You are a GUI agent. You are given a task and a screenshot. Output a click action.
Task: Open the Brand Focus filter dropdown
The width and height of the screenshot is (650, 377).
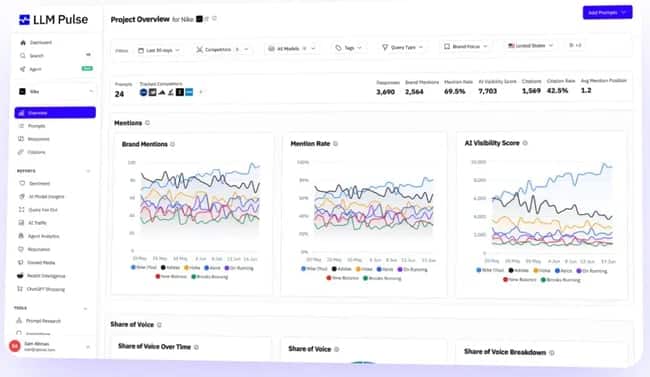(466, 46)
